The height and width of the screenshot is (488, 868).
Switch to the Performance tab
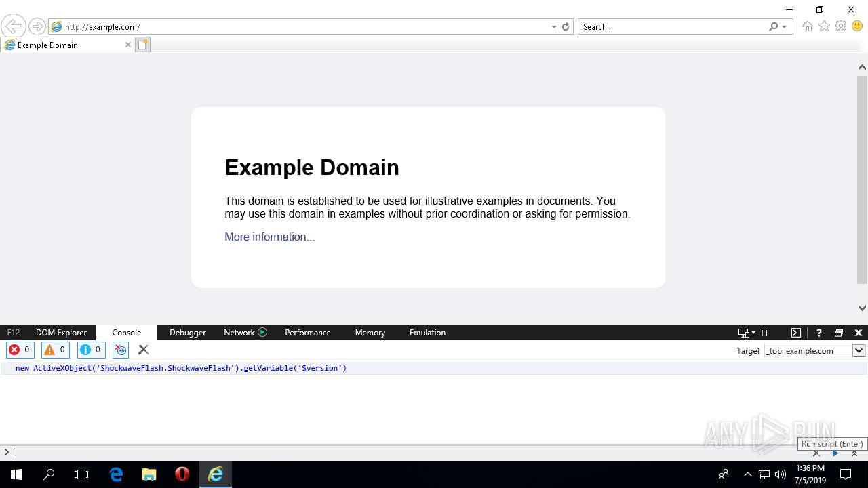pos(308,333)
